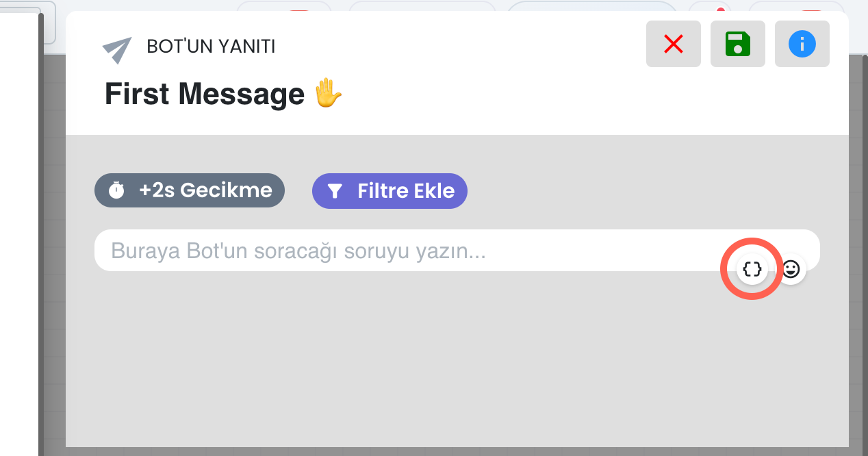
Task: Click the "+2s Gecikme" delay text
Action: (x=205, y=190)
